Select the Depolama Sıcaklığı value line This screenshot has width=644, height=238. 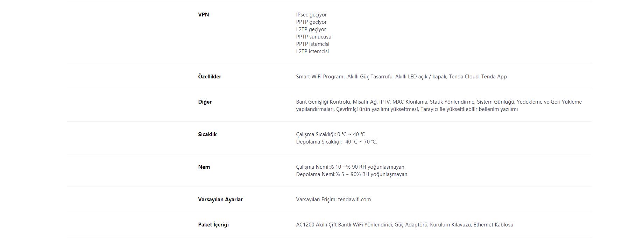click(337, 142)
